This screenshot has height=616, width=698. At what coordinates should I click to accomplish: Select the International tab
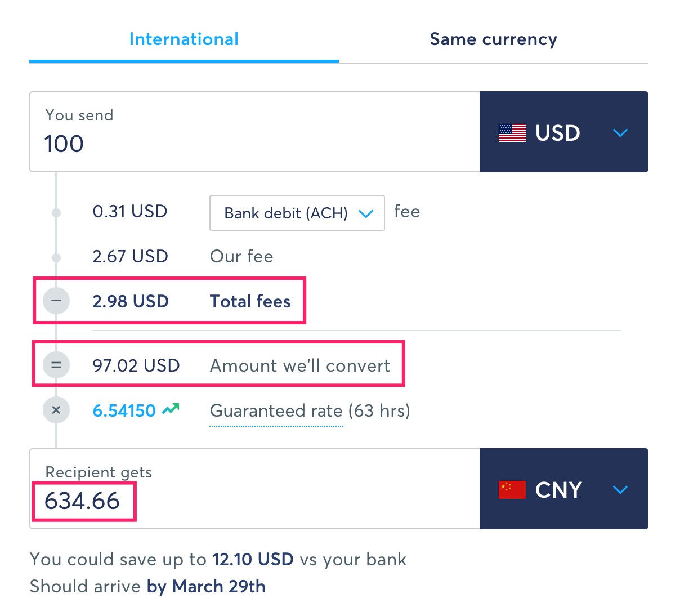click(x=184, y=39)
